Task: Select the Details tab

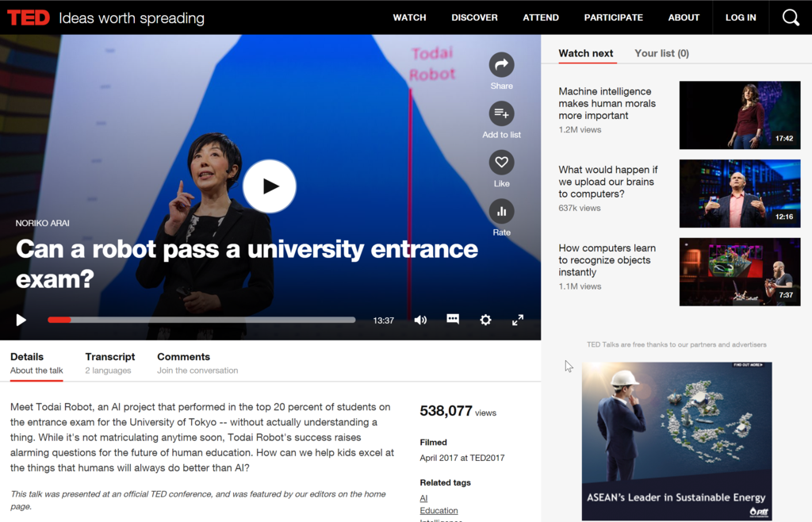Action: tap(36, 363)
